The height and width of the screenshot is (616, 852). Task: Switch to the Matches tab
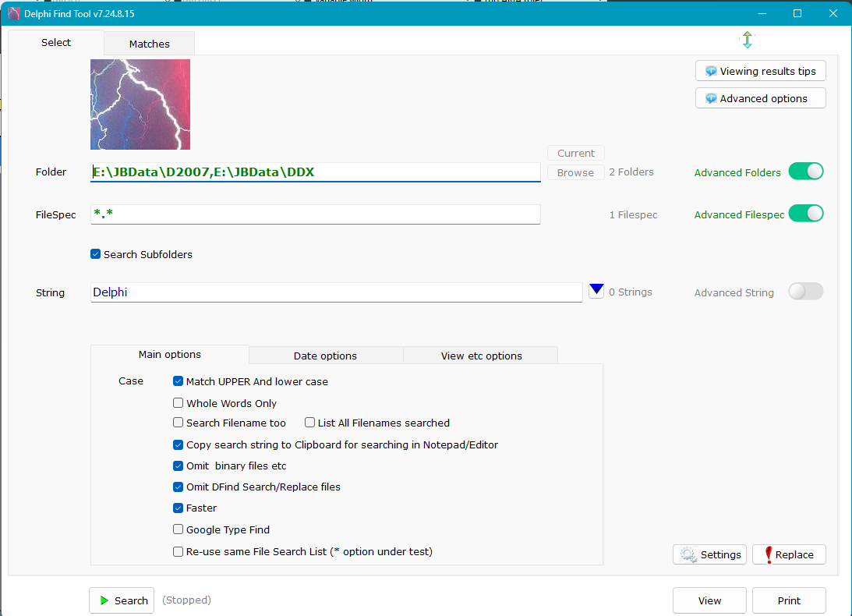149,43
